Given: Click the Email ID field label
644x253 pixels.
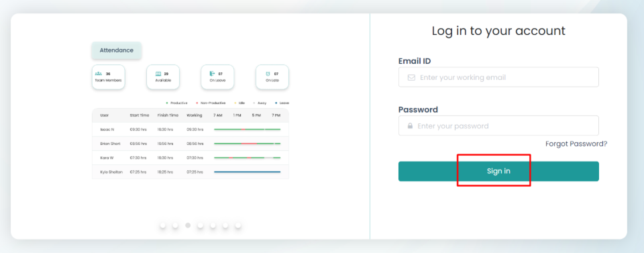Looking at the screenshot, I should (x=415, y=61).
